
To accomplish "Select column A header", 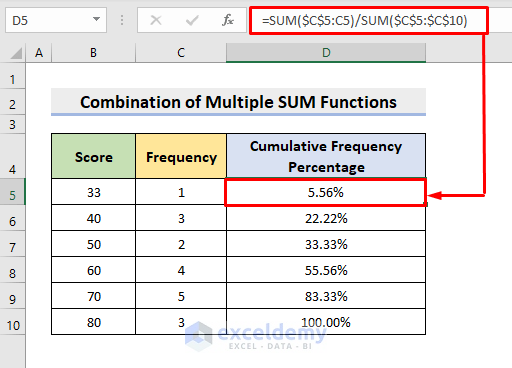I will click(x=39, y=53).
